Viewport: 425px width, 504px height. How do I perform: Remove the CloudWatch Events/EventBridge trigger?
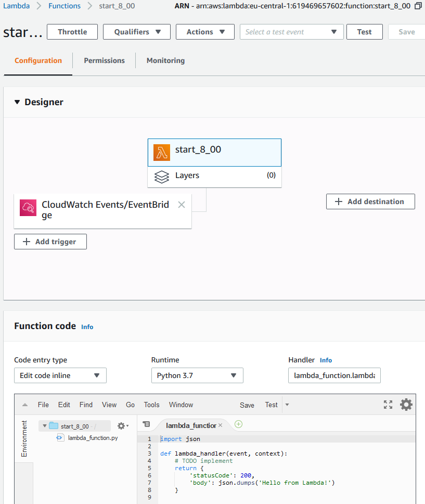tap(182, 205)
